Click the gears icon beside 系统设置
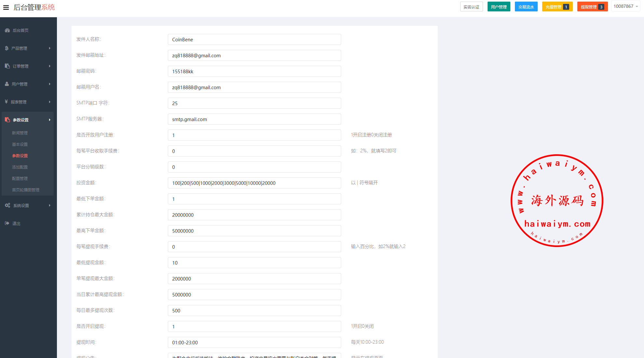The image size is (644, 358). [x=7, y=205]
